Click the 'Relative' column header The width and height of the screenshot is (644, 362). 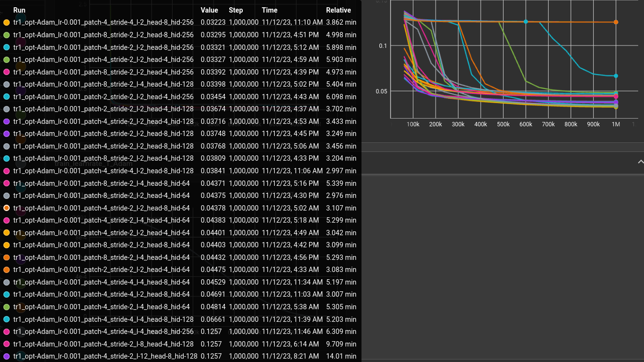pos(338,10)
